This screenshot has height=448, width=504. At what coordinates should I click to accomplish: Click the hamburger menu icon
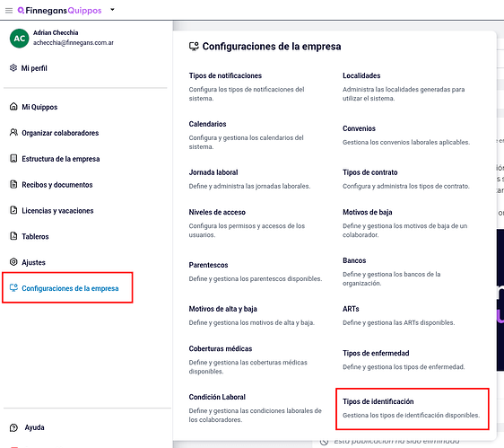point(9,10)
